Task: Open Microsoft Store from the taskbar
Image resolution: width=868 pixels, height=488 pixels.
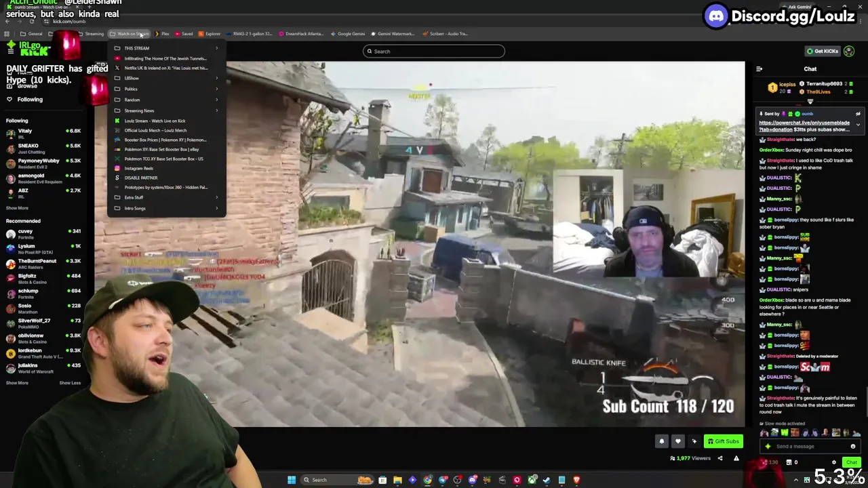Action: (382, 480)
